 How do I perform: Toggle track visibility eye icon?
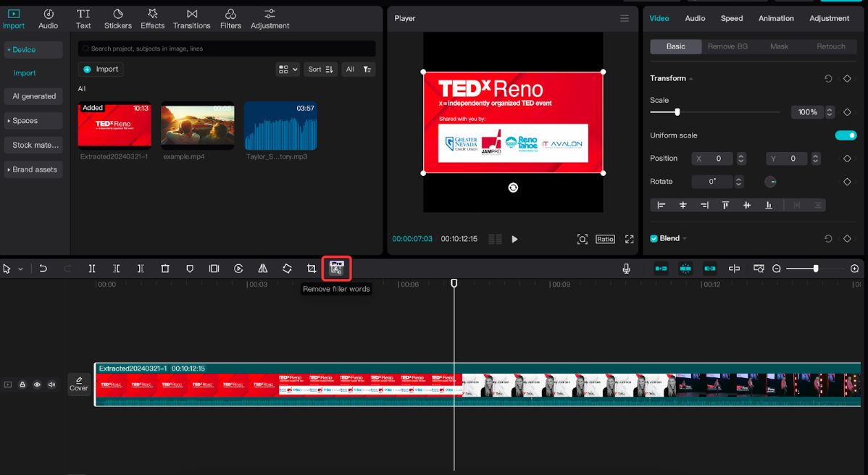click(x=37, y=384)
